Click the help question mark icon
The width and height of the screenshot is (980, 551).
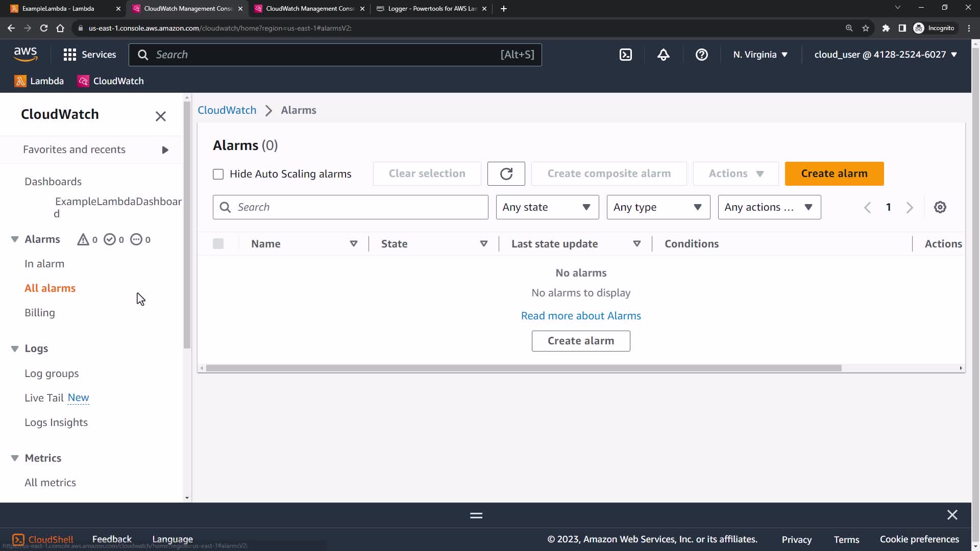(702, 55)
